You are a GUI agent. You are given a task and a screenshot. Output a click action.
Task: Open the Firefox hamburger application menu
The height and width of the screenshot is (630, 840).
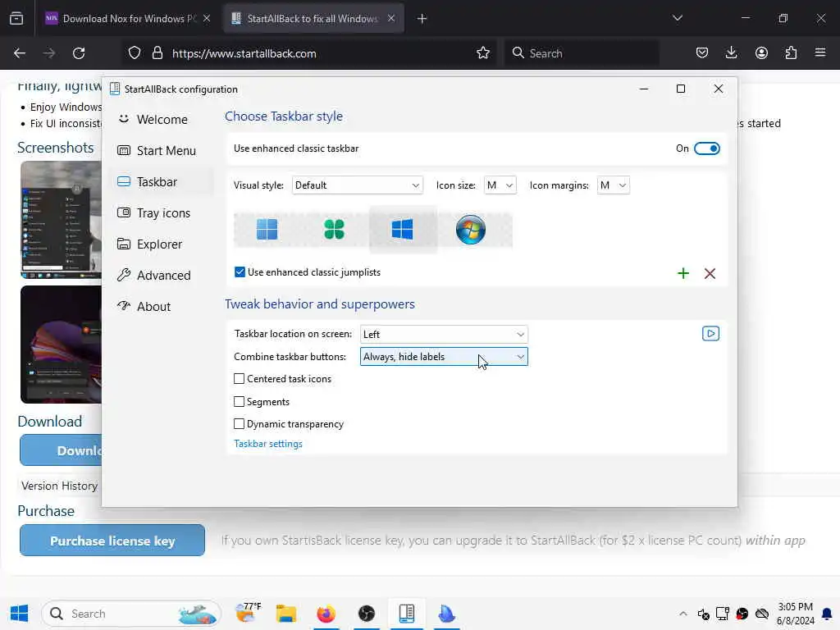click(x=820, y=53)
